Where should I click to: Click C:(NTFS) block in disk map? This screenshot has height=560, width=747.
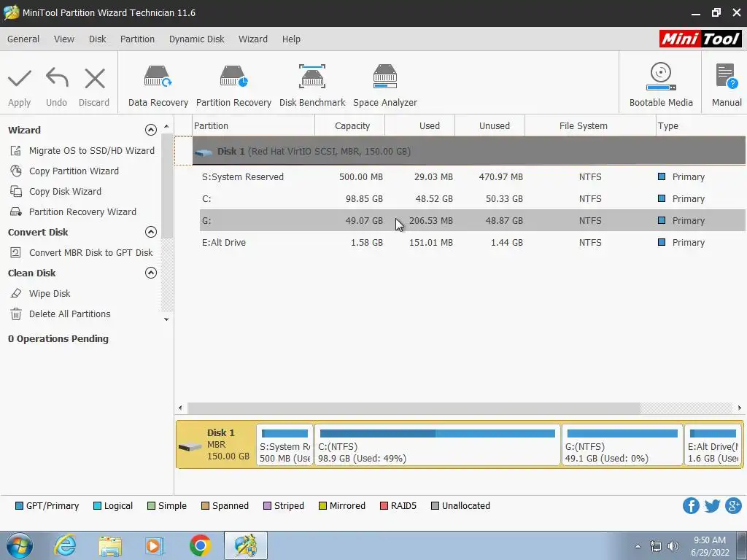click(x=438, y=445)
